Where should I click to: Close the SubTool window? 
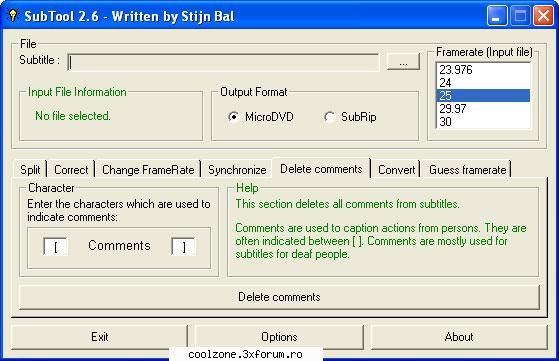pyautogui.click(x=543, y=16)
